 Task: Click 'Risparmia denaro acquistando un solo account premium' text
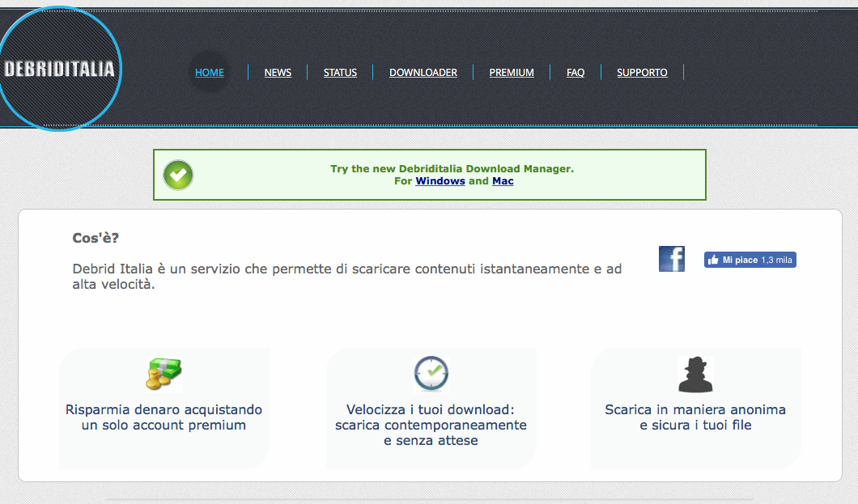coord(164,417)
